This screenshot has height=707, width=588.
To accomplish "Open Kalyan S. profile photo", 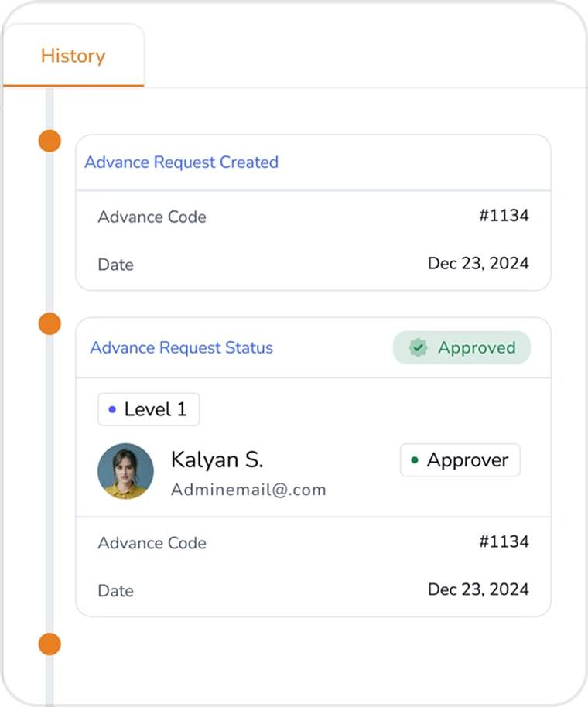I will pyautogui.click(x=126, y=471).
